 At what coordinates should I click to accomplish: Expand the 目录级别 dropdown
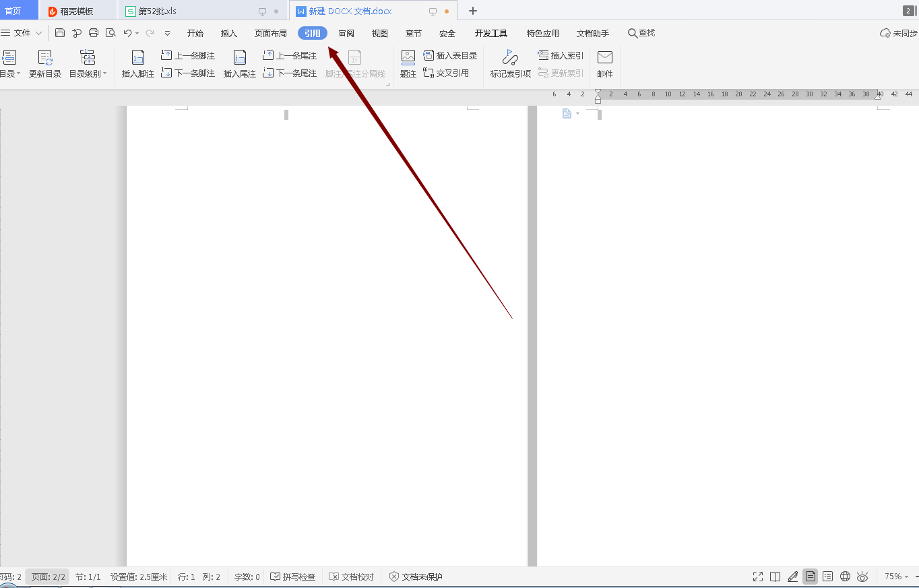(88, 73)
